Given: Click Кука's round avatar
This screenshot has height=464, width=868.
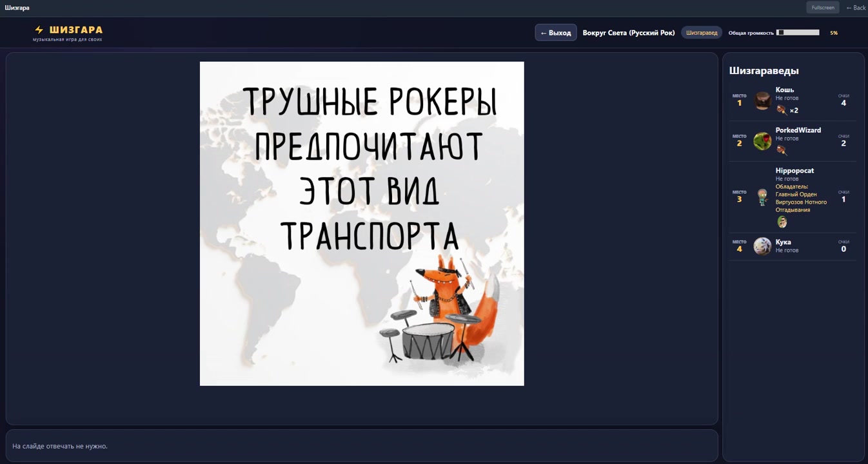Looking at the screenshot, I should click(762, 246).
